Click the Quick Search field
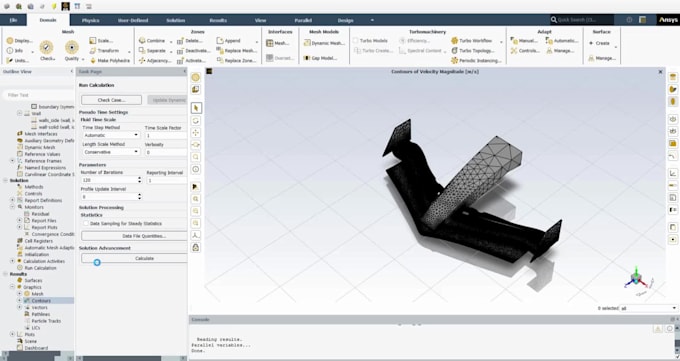Viewport: 680px width, 361px height. [582, 20]
